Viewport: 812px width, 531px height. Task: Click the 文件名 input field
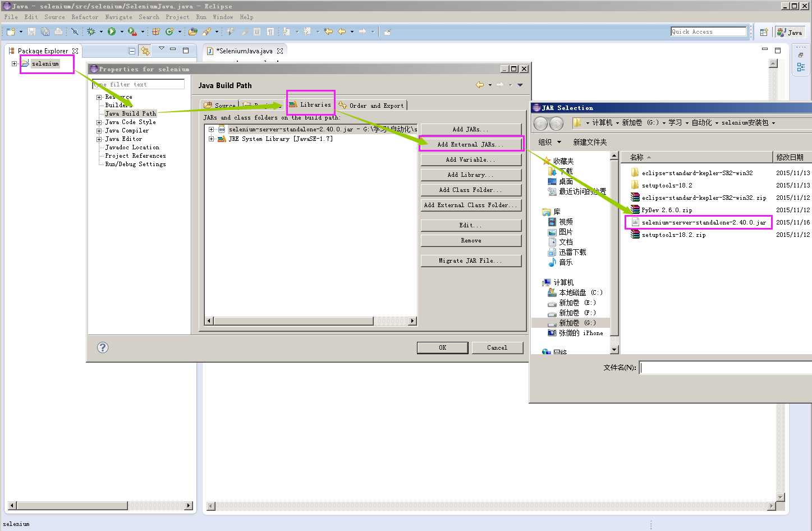pos(726,368)
